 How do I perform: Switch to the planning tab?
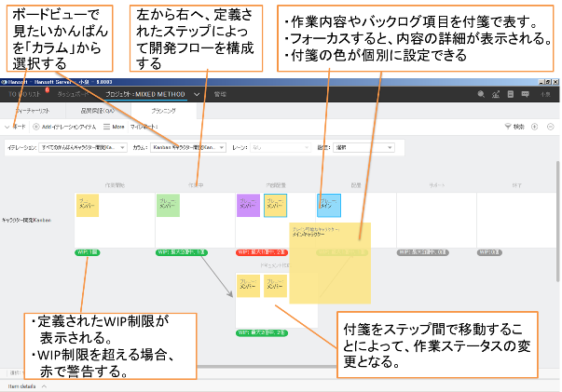pyautogui.click(x=163, y=111)
